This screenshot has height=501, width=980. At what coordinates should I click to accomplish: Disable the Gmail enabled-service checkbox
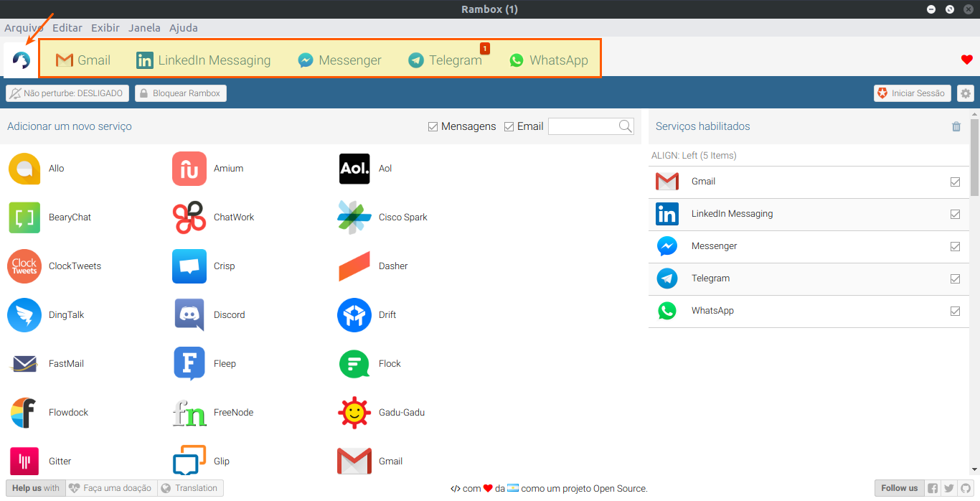coord(955,182)
